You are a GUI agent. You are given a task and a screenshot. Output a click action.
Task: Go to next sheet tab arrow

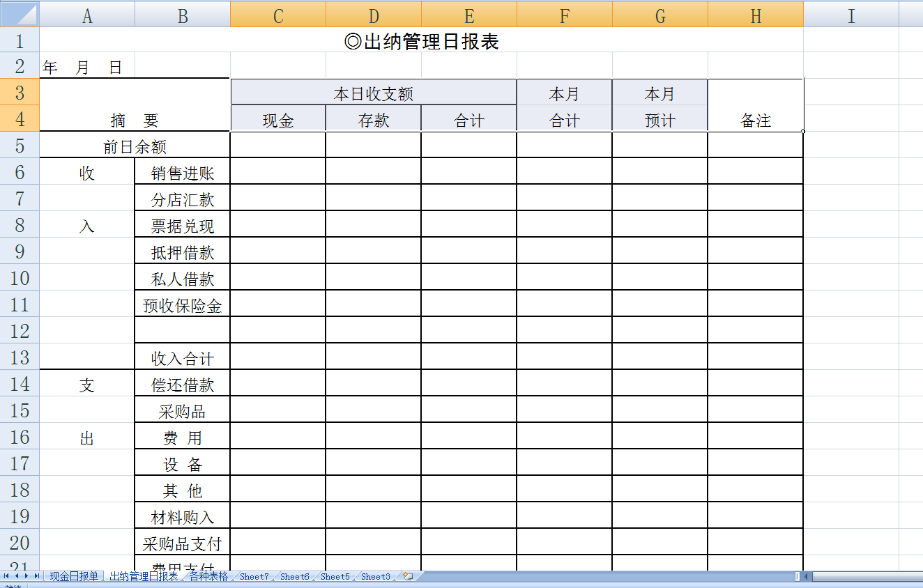(26, 576)
